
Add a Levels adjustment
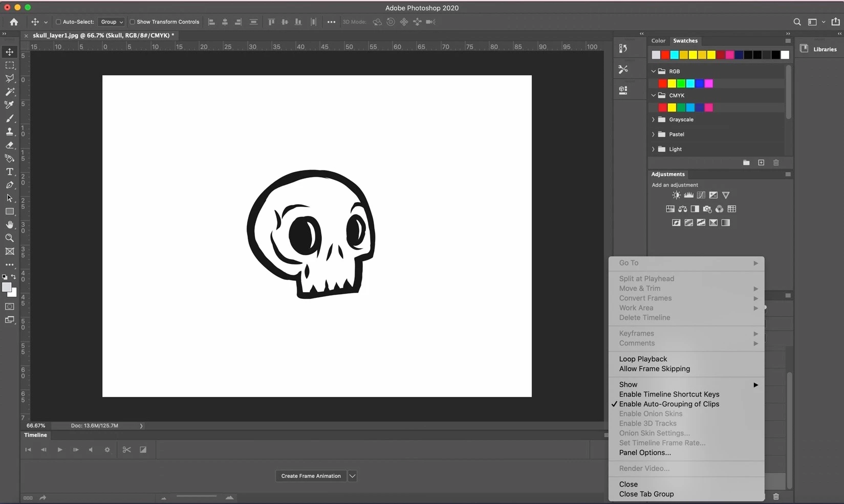(688, 195)
